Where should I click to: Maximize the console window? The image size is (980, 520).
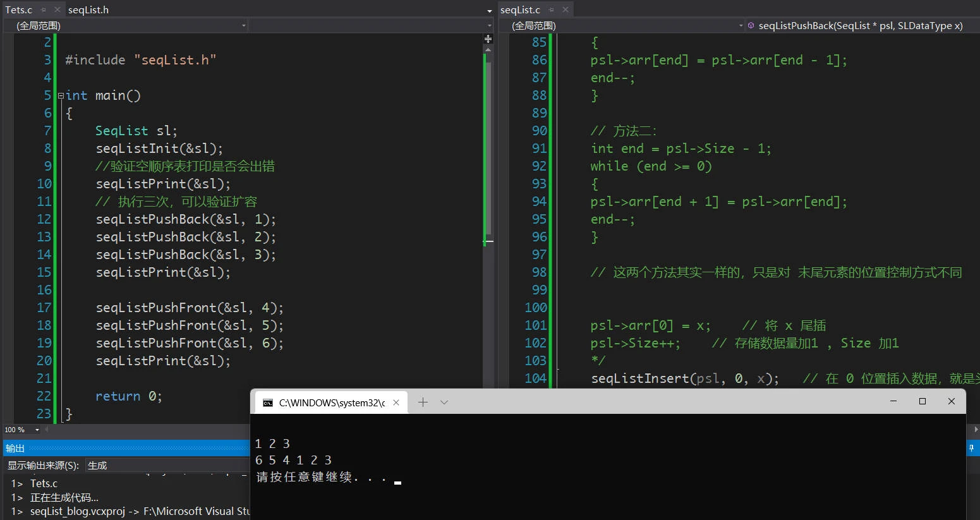click(x=923, y=401)
